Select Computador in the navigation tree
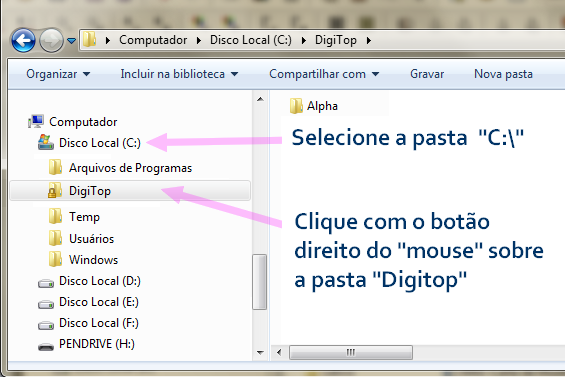Viewport: 565px width, 377px height. 83,122
